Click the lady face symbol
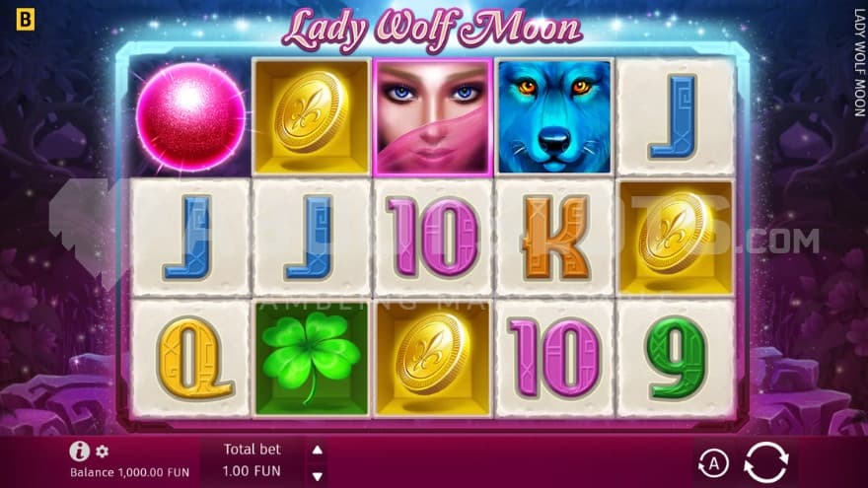The height and width of the screenshot is (488, 868). (433, 116)
